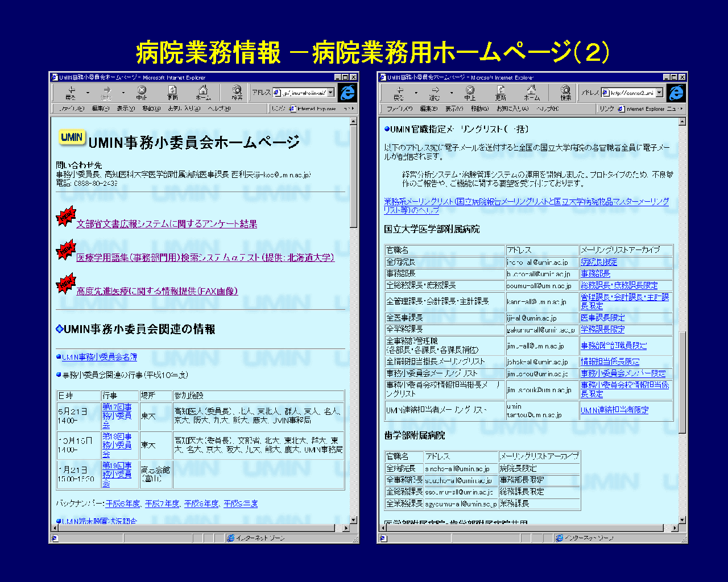
Task: Open the Back history arrow in left browser
Action: pos(88,93)
